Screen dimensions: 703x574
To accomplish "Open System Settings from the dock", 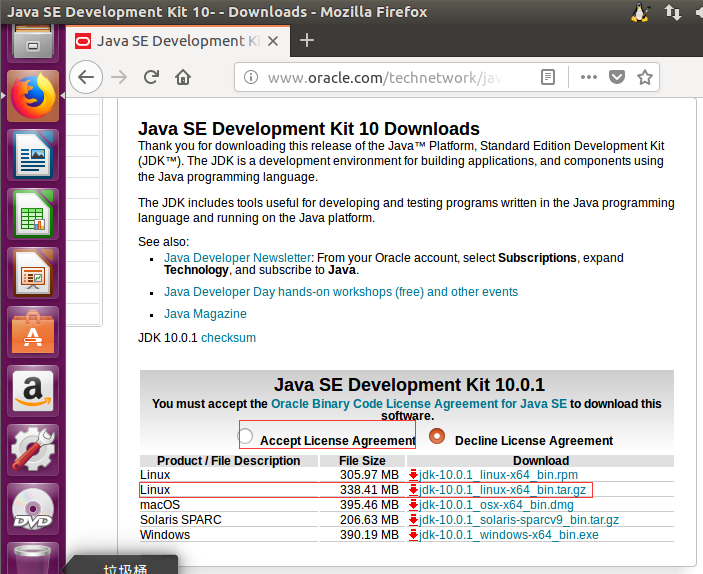I will click(x=33, y=450).
